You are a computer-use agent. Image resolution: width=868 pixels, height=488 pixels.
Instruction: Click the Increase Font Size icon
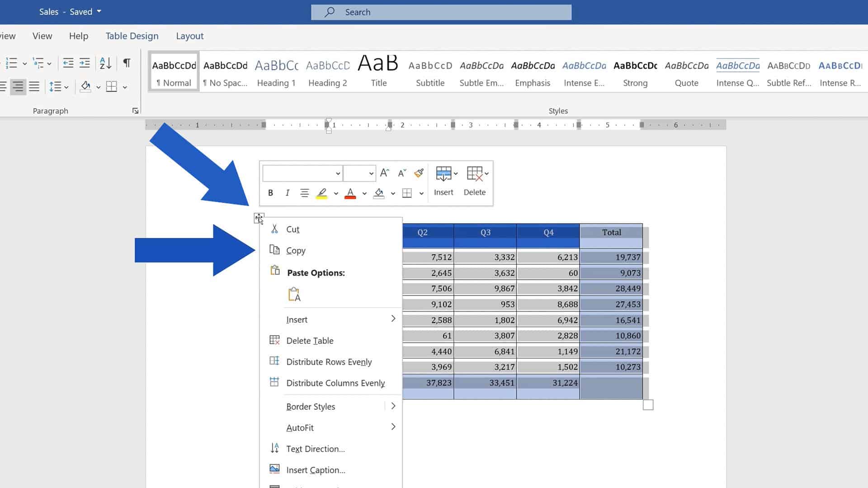(x=384, y=173)
